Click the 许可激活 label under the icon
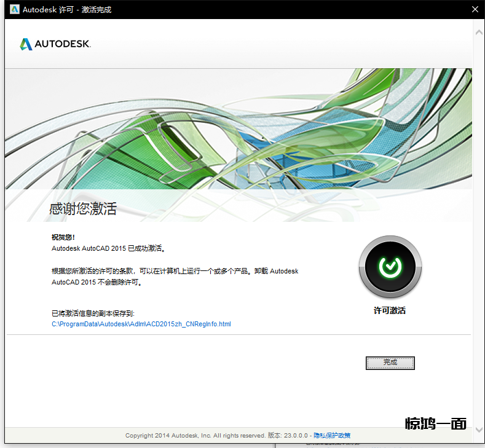This screenshot has height=448, width=485. pos(390,310)
